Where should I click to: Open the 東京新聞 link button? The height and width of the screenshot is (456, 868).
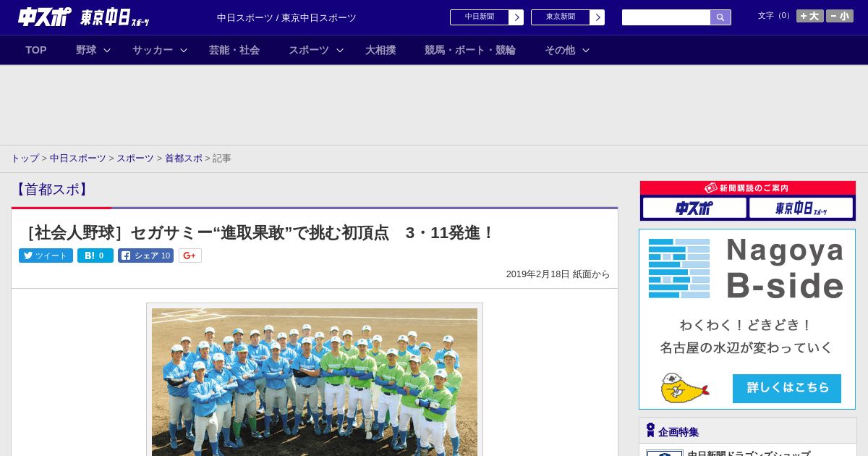tap(568, 17)
